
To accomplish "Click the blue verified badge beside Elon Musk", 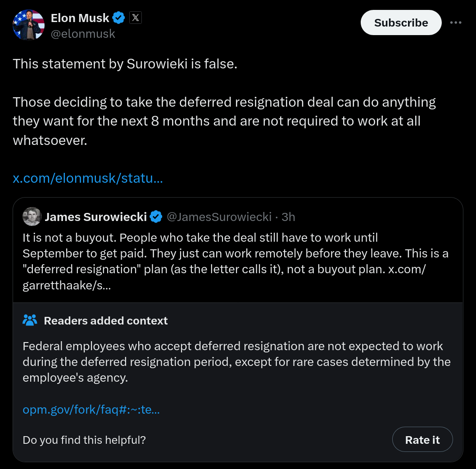I will click(119, 18).
